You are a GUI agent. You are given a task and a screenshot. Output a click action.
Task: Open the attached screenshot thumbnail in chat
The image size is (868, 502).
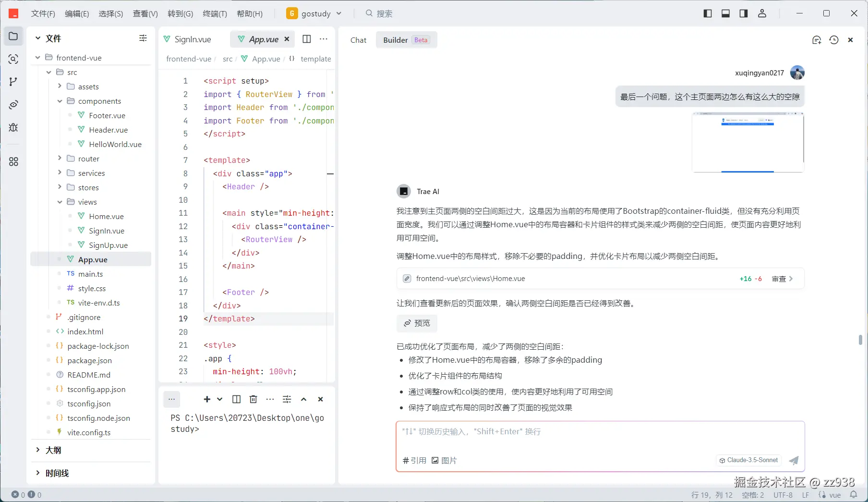tap(748, 142)
